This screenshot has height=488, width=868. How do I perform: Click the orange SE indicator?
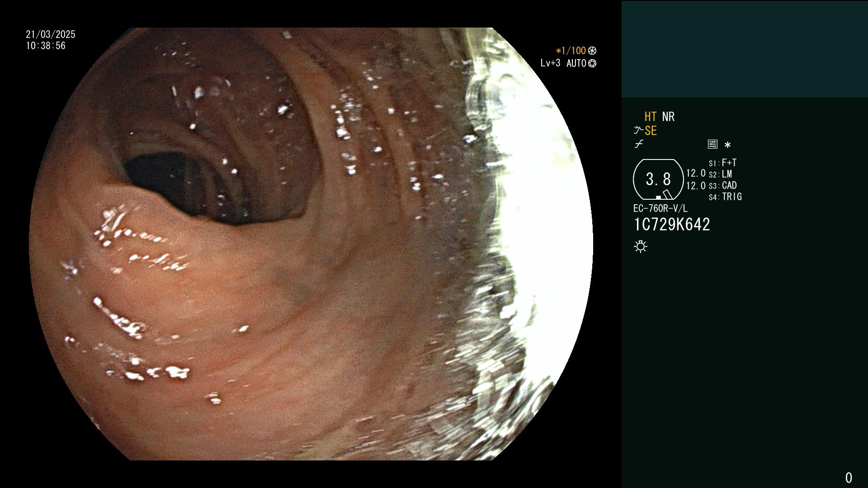click(651, 131)
